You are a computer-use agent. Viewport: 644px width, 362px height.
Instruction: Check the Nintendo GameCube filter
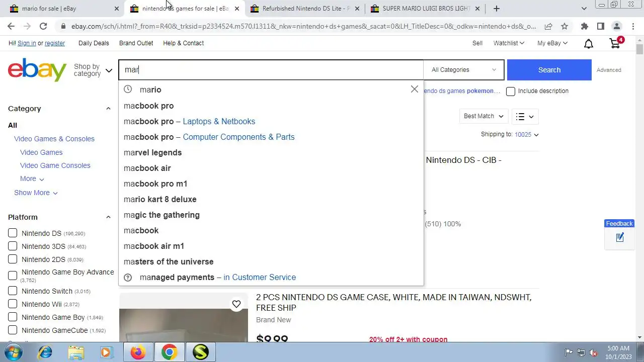click(13, 330)
